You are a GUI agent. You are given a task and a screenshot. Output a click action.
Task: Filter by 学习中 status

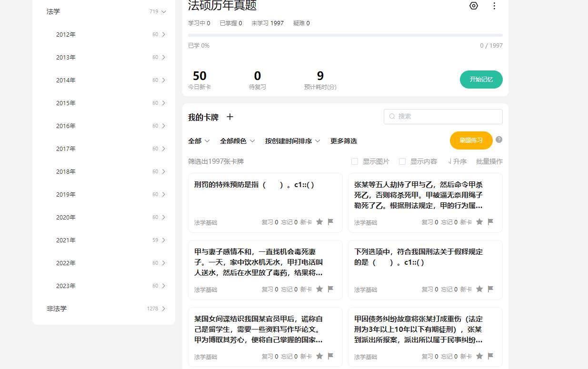click(x=199, y=23)
